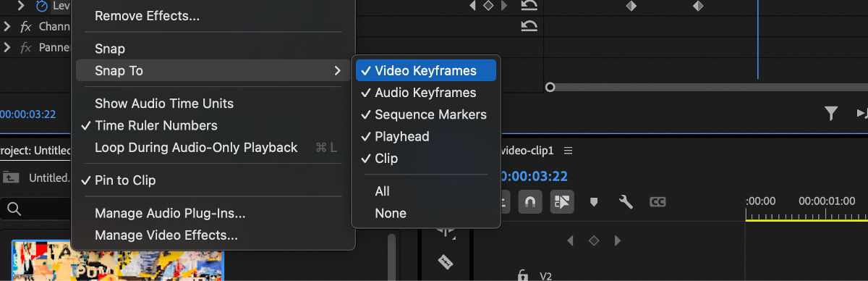Click the timeline timecode 00:00:03:22
This screenshot has height=281, width=868.
[534, 176]
